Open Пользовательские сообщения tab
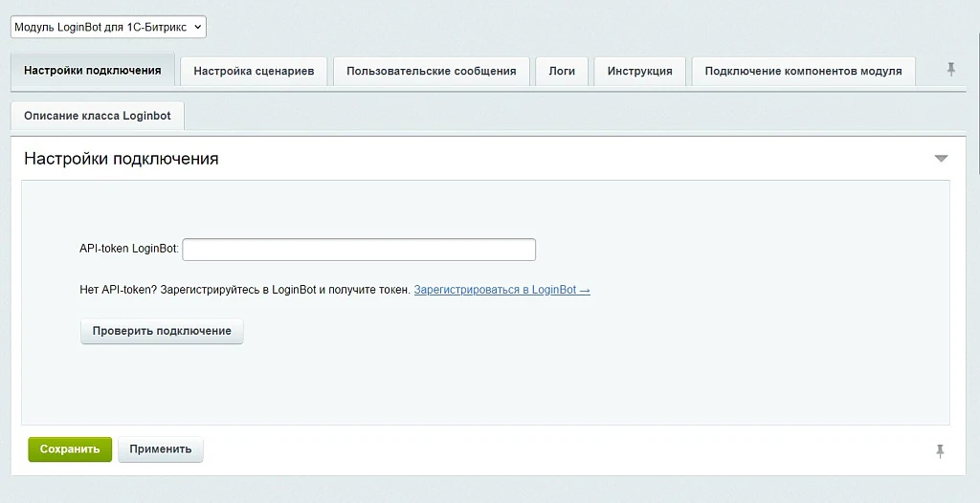Image resolution: width=980 pixels, height=503 pixels. click(x=432, y=71)
